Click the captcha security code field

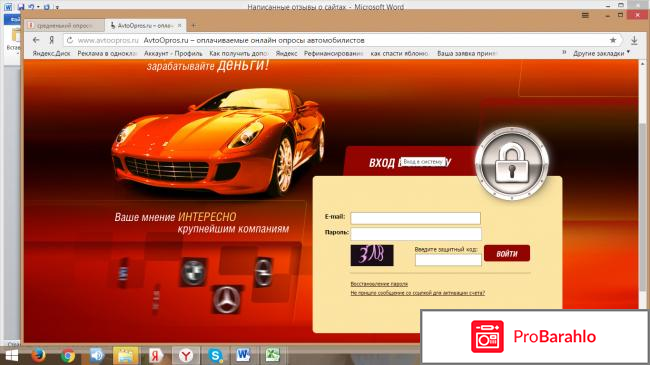(x=448, y=260)
